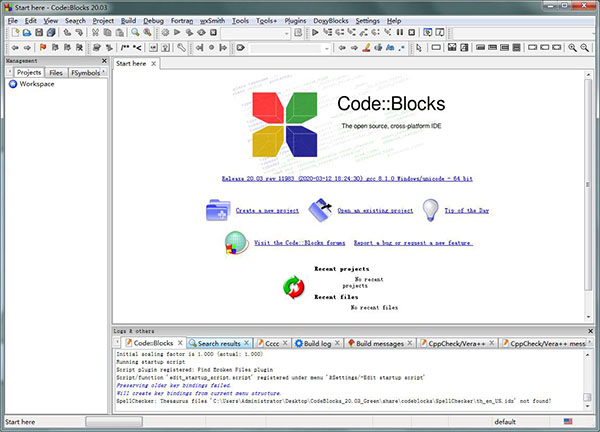Click the Abort build icon
Viewport: 600px width, 432px height.
click(x=214, y=33)
